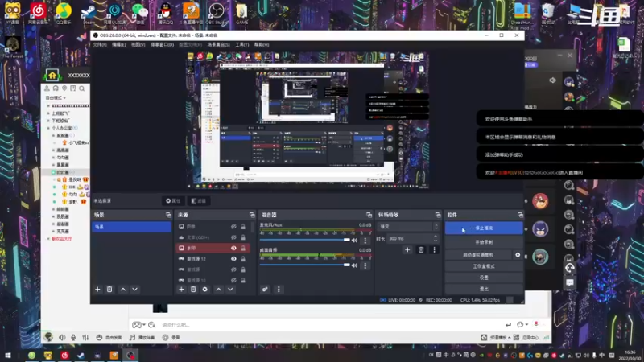This screenshot has width=644, height=362.
Task: Toggle visibility of the first image source
Action: pyautogui.click(x=233, y=227)
